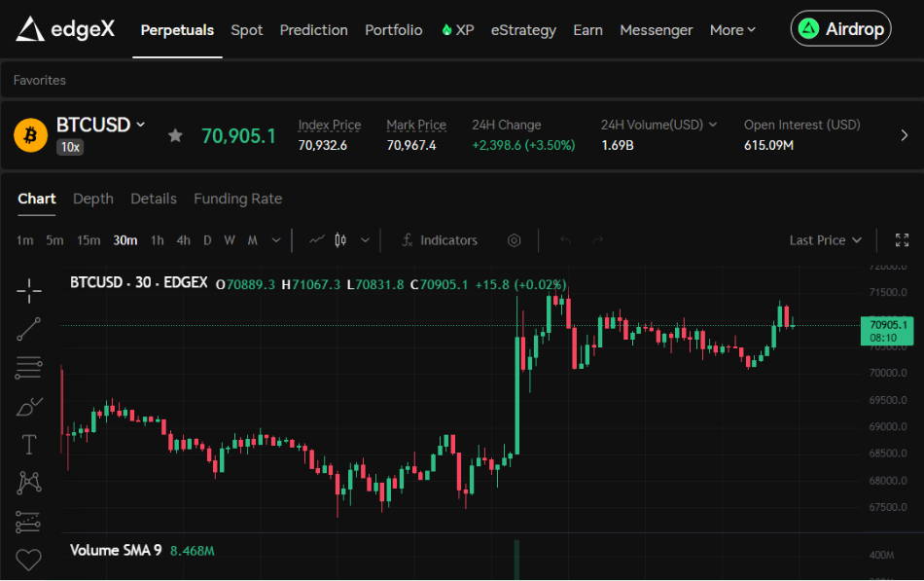
Task: Enter fullscreen chart mode
Action: [902, 240]
